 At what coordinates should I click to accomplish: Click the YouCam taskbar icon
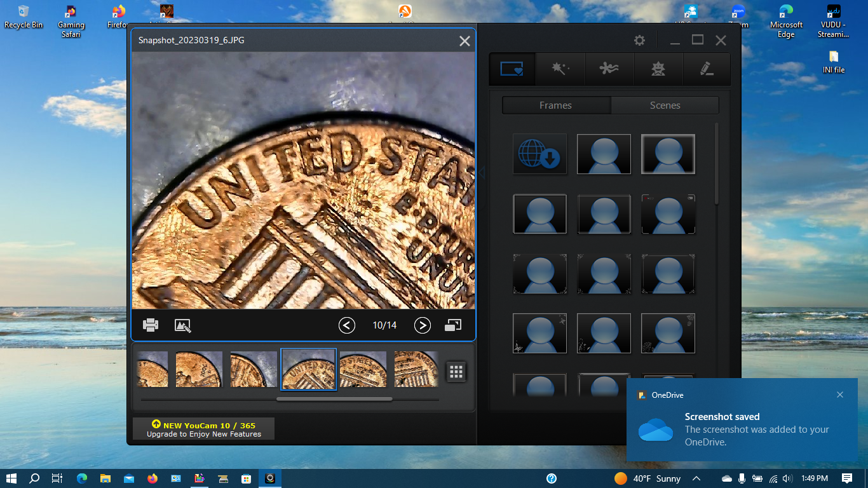270,478
